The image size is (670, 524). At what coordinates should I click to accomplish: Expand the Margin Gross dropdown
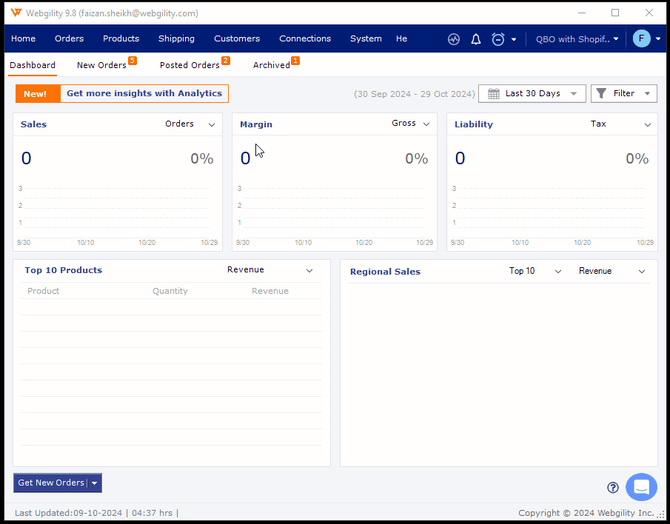(x=426, y=125)
